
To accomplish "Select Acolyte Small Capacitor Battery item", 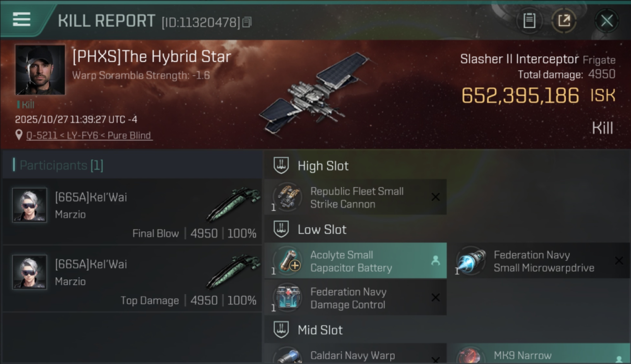I will coord(355,261).
